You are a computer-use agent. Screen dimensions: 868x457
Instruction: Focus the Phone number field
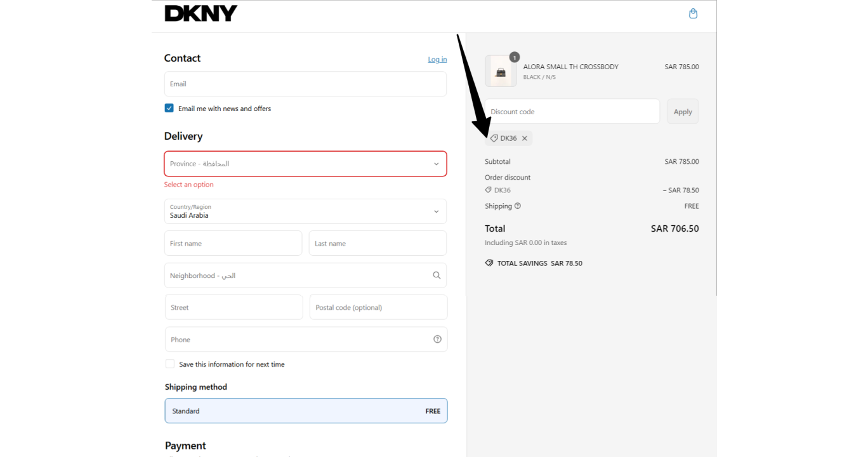pos(306,339)
